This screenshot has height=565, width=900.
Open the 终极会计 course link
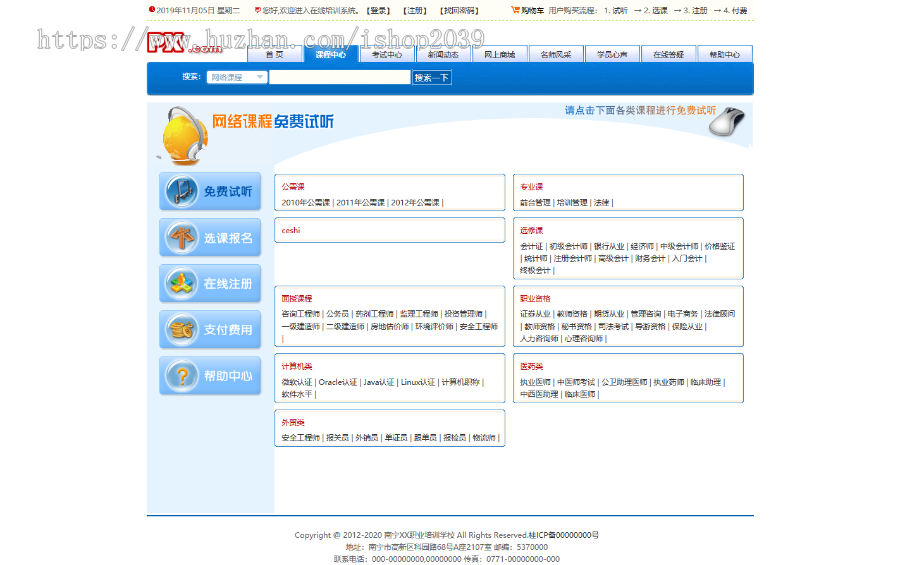coord(535,270)
